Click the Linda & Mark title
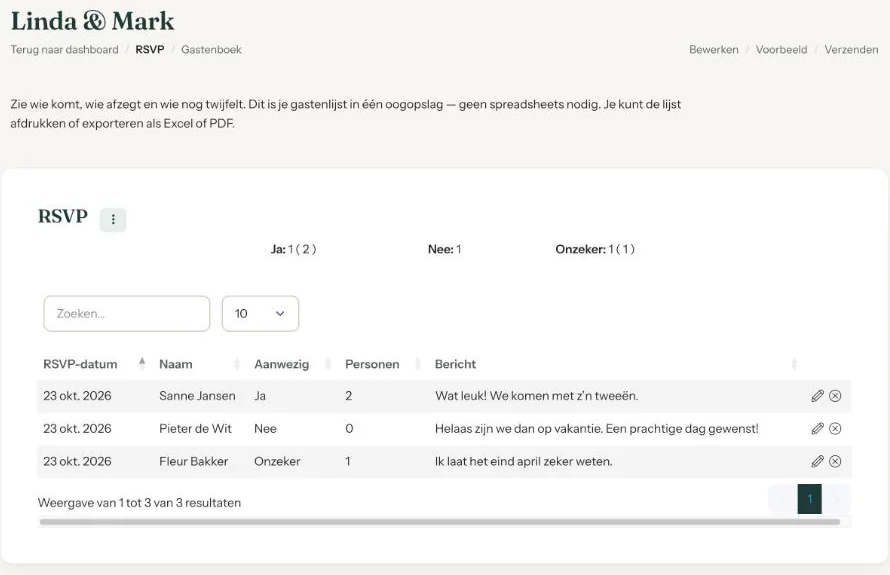The width and height of the screenshot is (890, 575). 93,21
